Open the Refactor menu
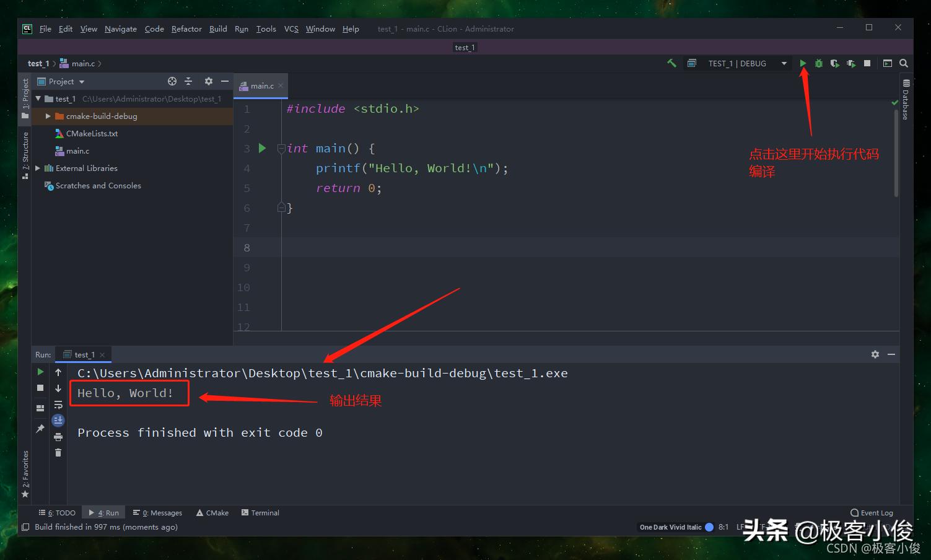Screen dimensions: 931x560 tap(186, 28)
